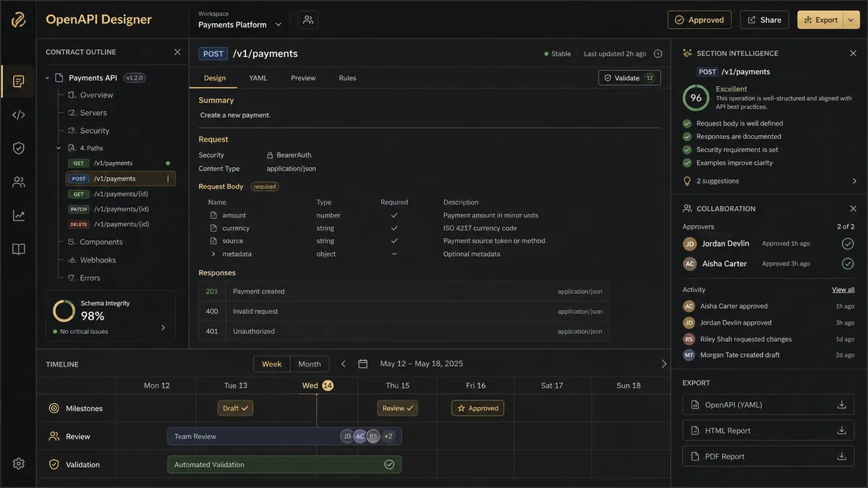Image resolution: width=868 pixels, height=488 pixels.
Task: Open the documentation book sidebar icon
Action: [19, 249]
